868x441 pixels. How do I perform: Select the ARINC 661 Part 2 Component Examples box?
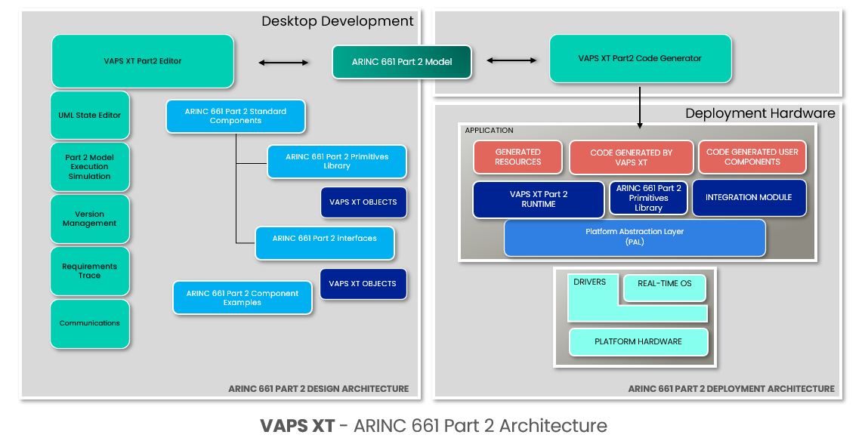(x=242, y=298)
